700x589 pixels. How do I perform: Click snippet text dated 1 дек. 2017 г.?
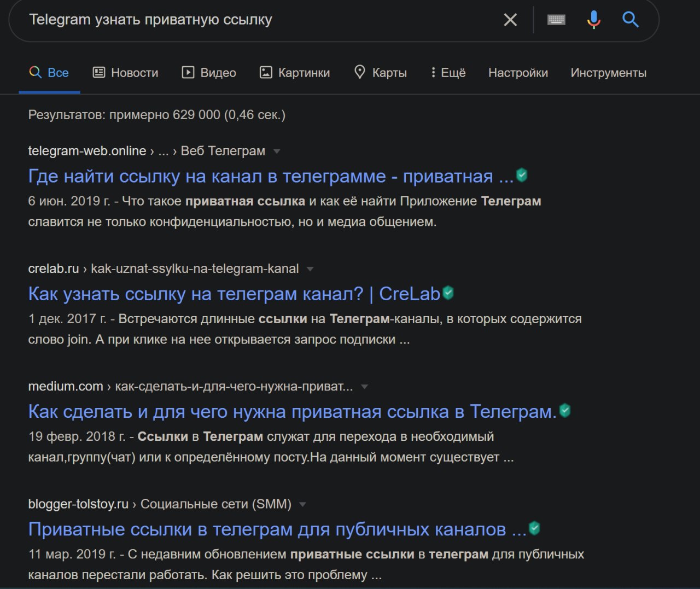click(305, 329)
